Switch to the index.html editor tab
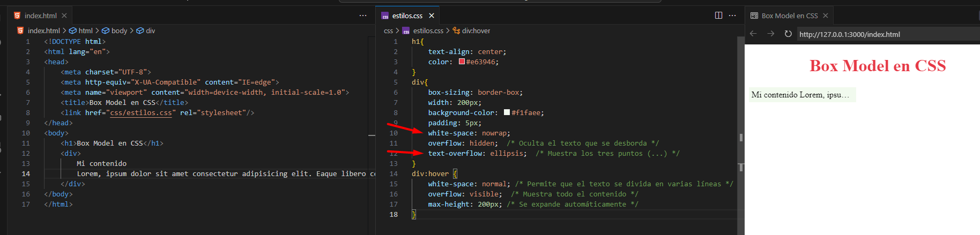The width and height of the screenshot is (980, 235). (40, 16)
